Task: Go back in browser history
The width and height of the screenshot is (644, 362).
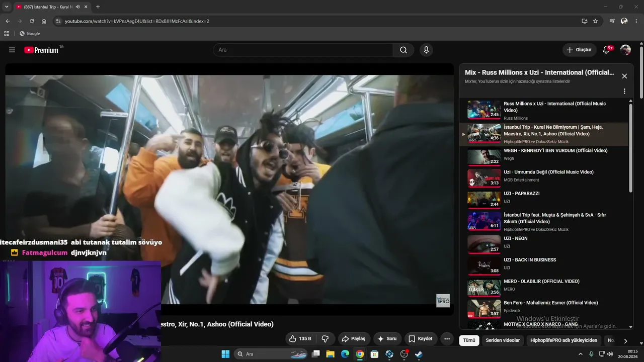Action: [x=8, y=21]
